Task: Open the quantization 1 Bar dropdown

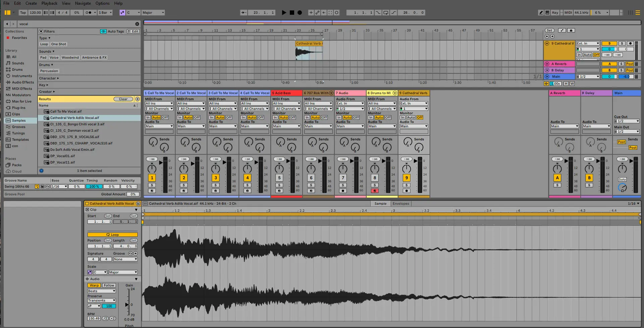Action: (x=105, y=12)
